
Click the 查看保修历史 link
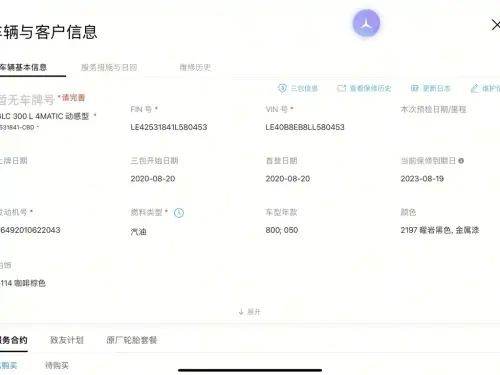[x=370, y=88]
